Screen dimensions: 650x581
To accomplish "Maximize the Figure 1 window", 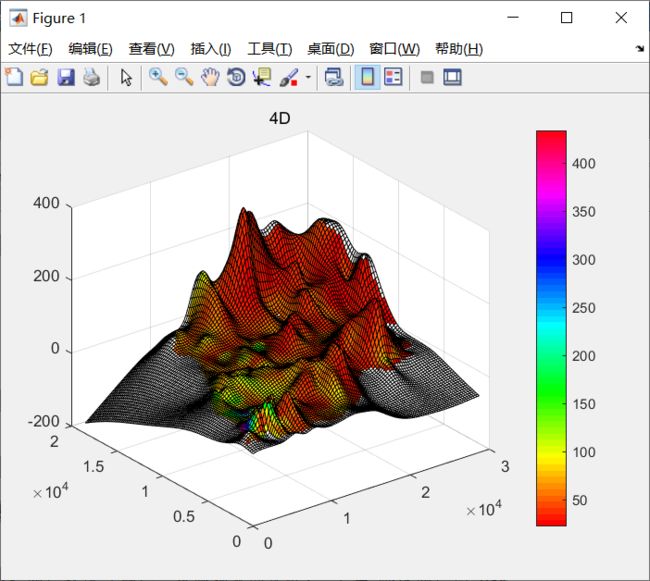I will [x=567, y=17].
